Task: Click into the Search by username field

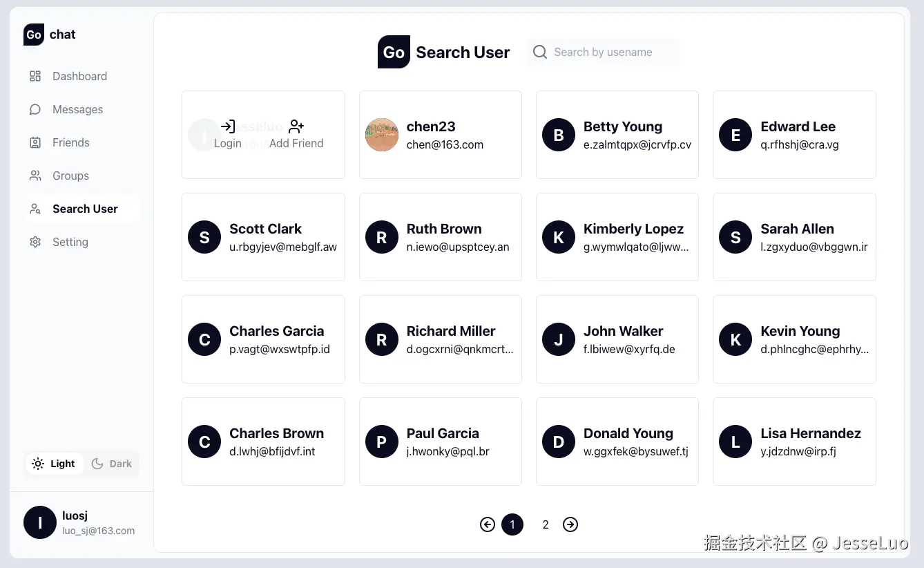Action: coord(603,52)
